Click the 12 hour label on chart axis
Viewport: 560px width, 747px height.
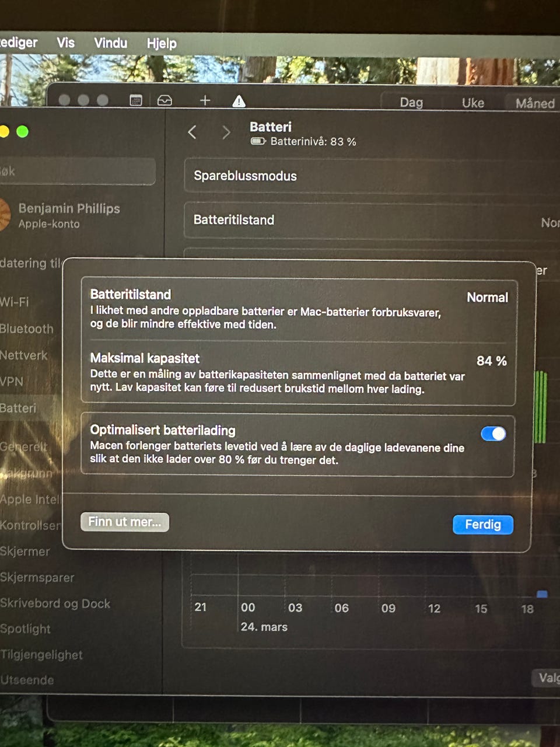[x=434, y=608]
